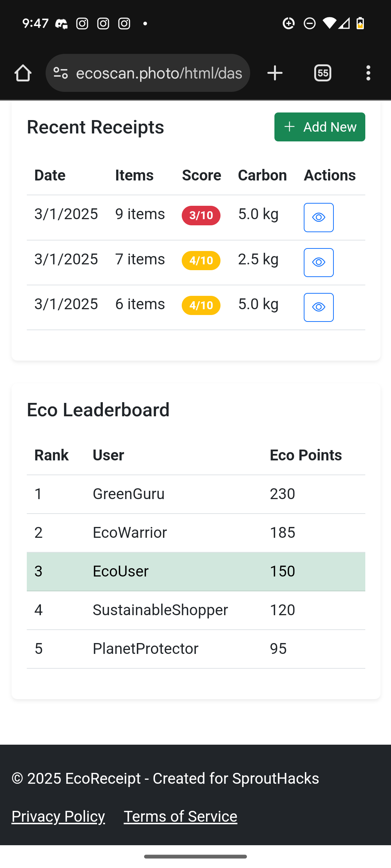
Task: Open the Terms of Service link
Action: coord(180,817)
